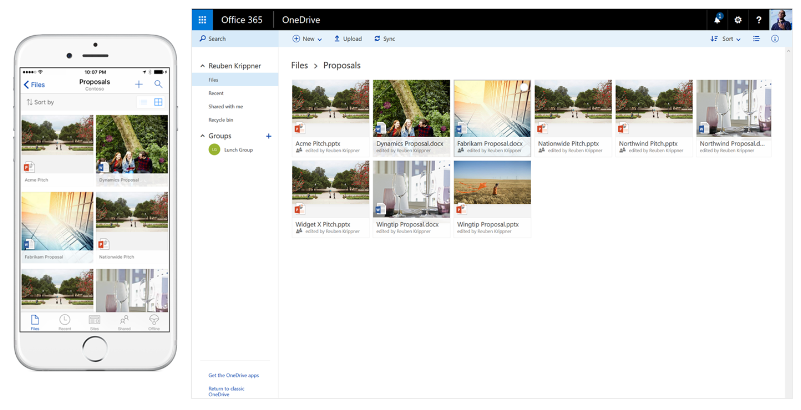Tap the Shared tab on the phone
This screenshot has height=410, width=801.
point(124,322)
